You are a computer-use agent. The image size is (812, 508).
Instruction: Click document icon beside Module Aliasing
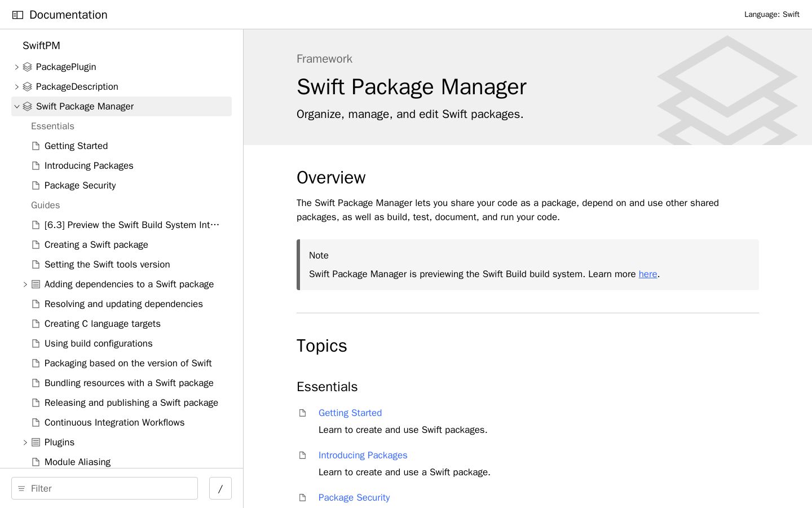click(36, 462)
